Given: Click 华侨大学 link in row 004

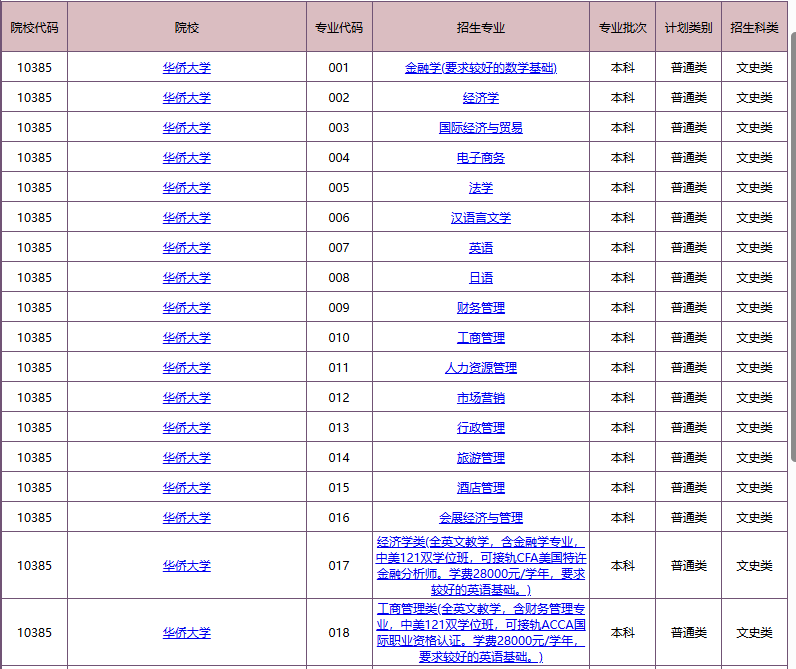Looking at the screenshot, I should coord(186,157).
